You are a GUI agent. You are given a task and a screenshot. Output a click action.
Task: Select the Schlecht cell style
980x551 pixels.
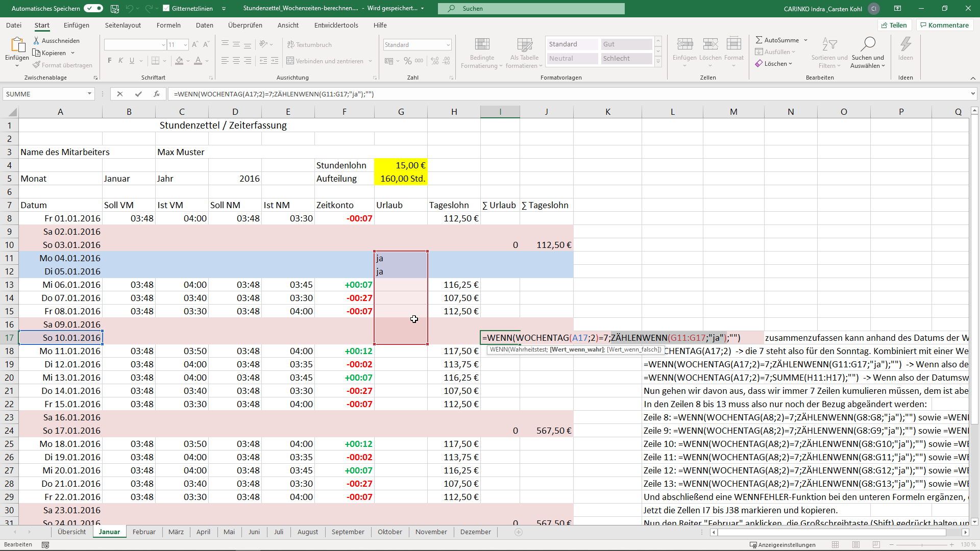(x=626, y=59)
